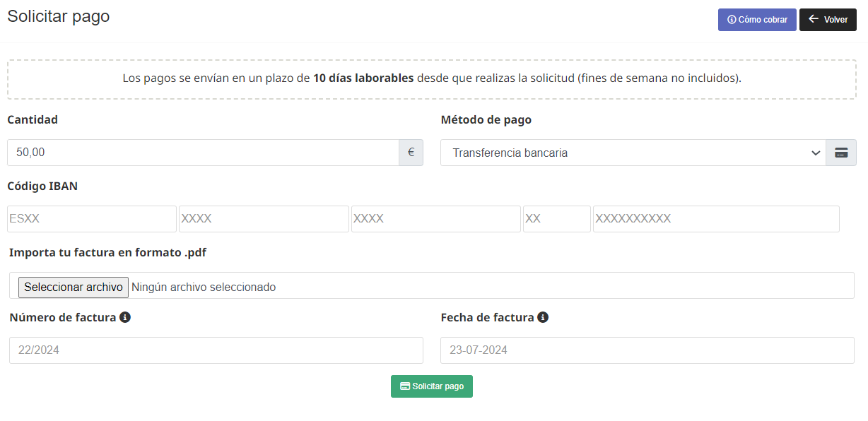Click the two-digit XX IBAN control field
The image size is (868, 421).
pos(557,219)
